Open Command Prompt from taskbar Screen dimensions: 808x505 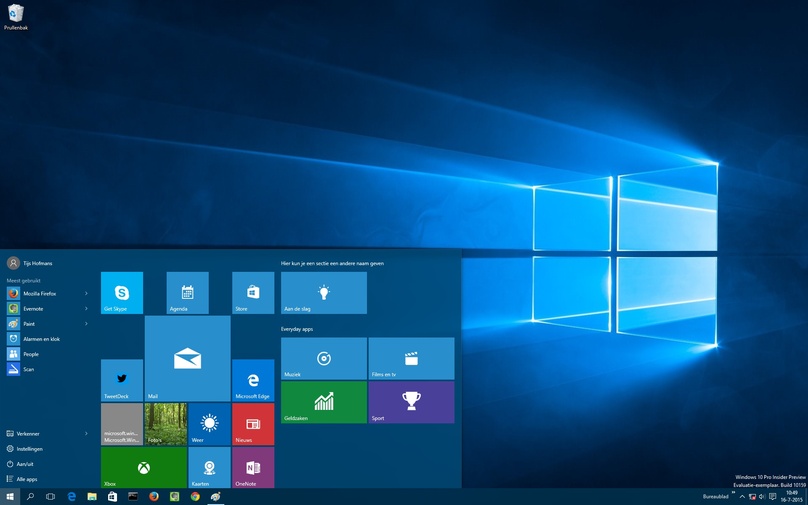click(x=133, y=497)
